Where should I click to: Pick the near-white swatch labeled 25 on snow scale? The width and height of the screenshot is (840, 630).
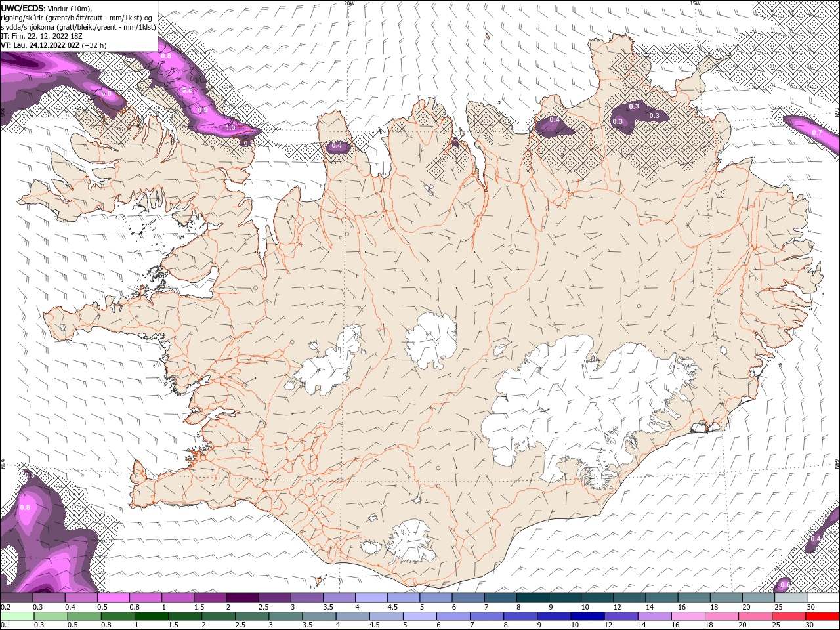[789, 598]
